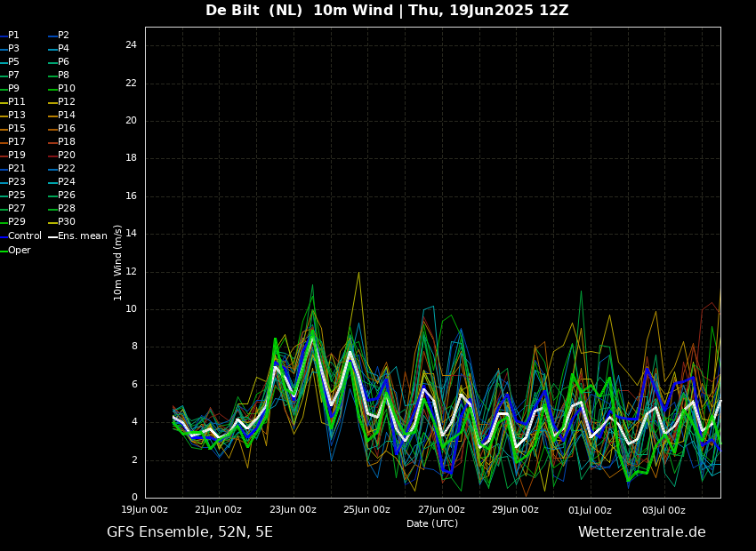Image resolution: width=756 pixels, height=551 pixels.
Task: Select the P1 legend entry
Action: 13,36
